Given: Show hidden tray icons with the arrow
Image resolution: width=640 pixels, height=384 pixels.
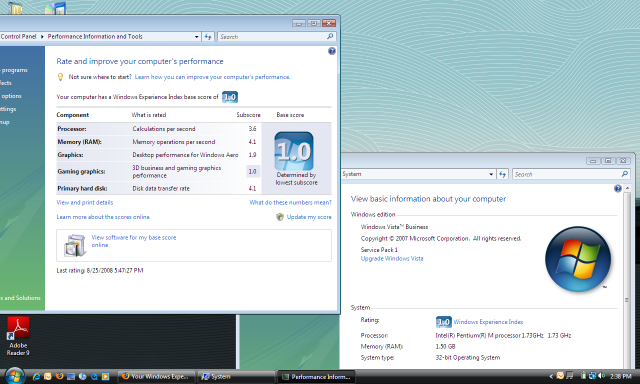Looking at the screenshot, I should 551,376.
